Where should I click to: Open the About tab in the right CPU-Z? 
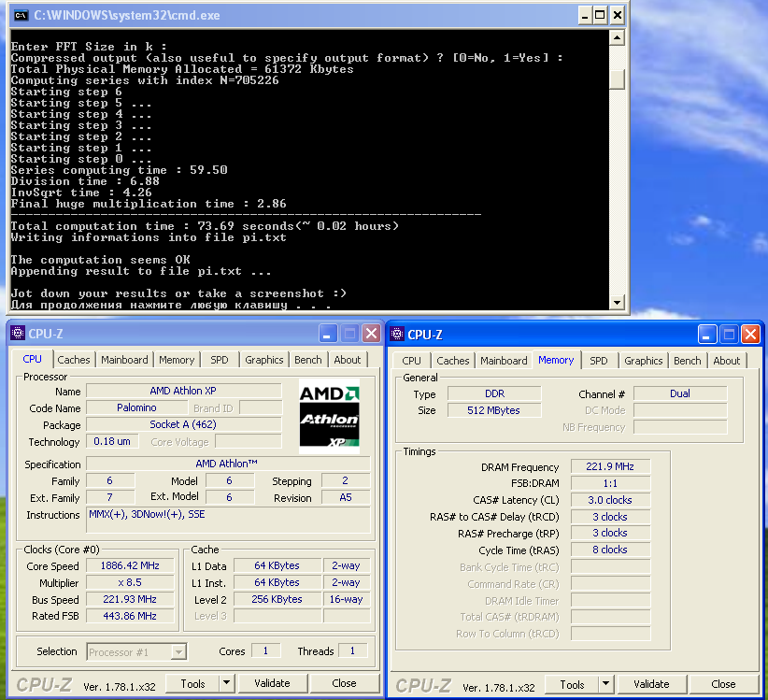click(x=726, y=361)
